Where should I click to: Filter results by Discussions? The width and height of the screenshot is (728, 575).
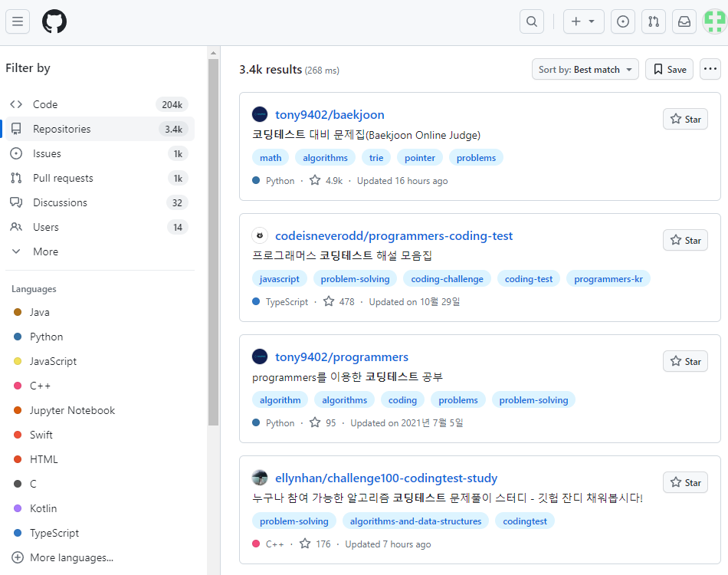(x=100, y=203)
